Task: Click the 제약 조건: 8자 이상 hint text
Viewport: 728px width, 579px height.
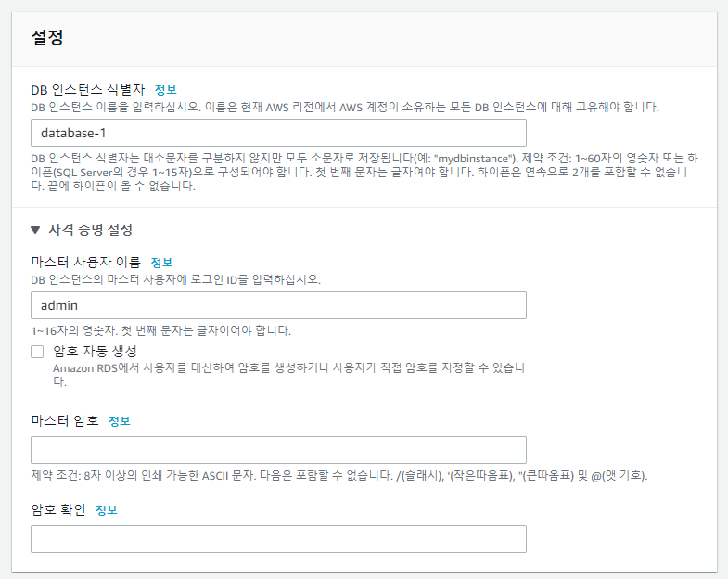Action: coord(338,475)
